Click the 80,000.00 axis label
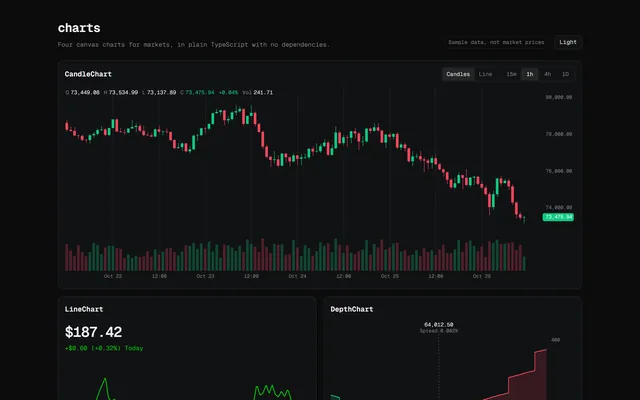The width and height of the screenshot is (640, 400). pyautogui.click(x=559, y=97)
